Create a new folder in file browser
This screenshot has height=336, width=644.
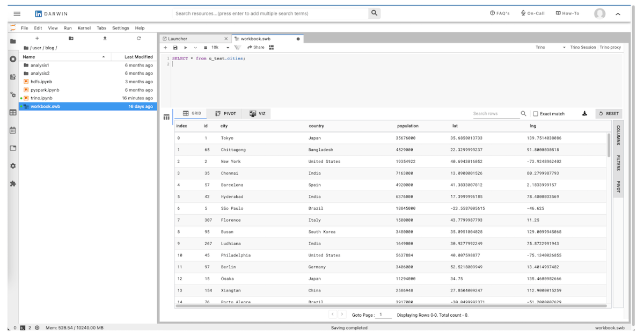tap(71, 38)
